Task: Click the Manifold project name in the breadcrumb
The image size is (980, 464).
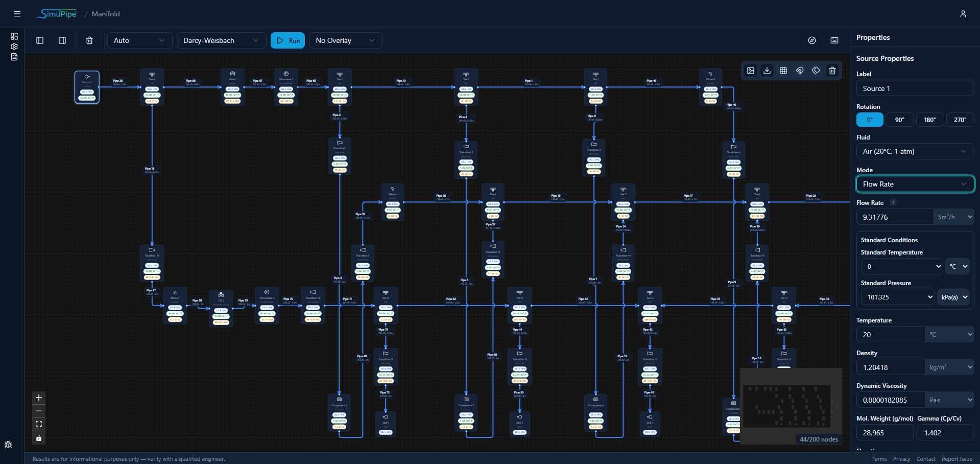Action: (106, 14)
